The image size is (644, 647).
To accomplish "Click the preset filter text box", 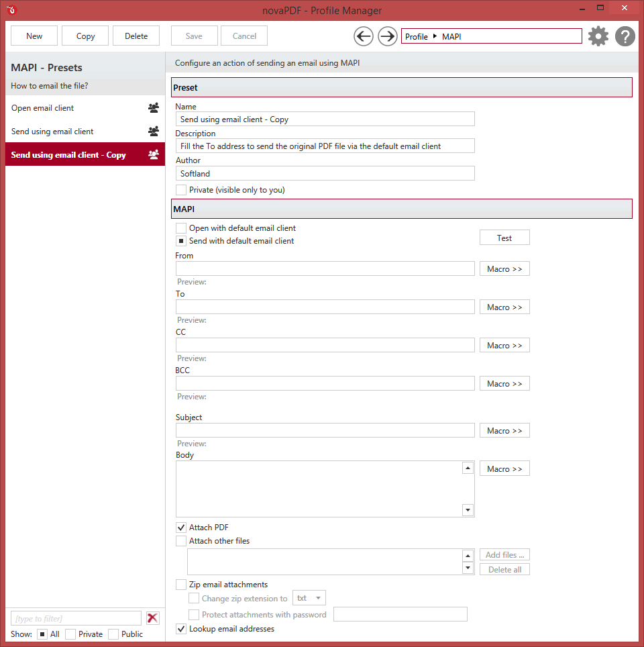I will pyautogui.click(x=76, y=618).
